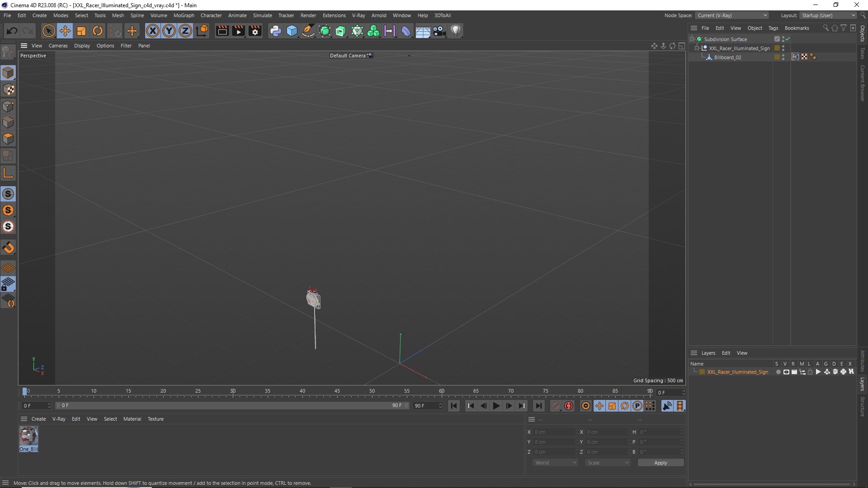Image resolution: width=868 pixels, height=488 pixels.
Task: Collapse XXL_Racer_Illuminated_Sign object tree node
Action: click(697, 48)
